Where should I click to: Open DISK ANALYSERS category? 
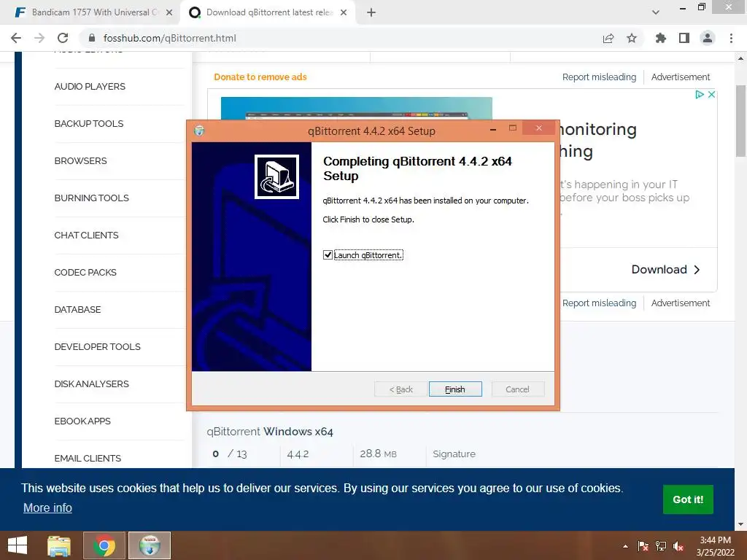[x=91, y=384]
